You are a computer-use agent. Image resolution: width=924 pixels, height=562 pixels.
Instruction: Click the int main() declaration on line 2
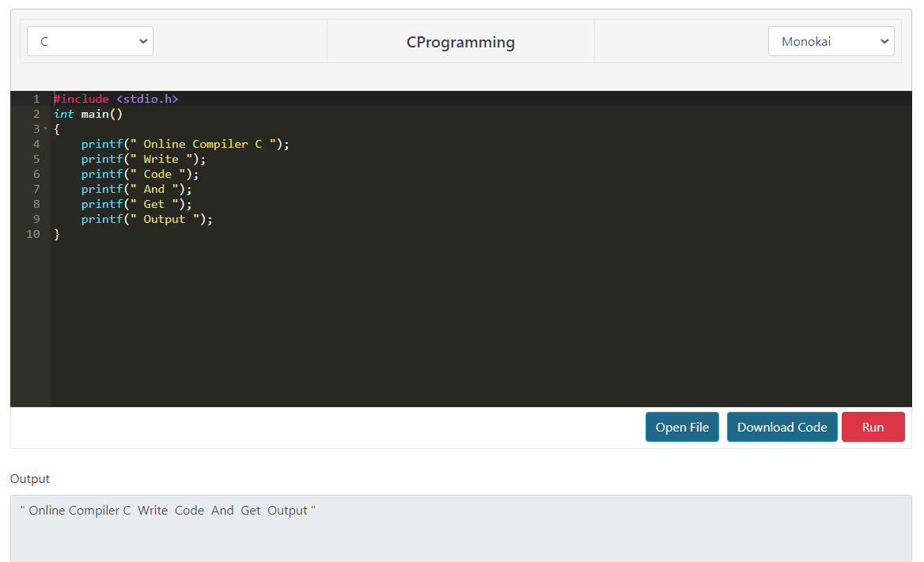pos(89,113)
